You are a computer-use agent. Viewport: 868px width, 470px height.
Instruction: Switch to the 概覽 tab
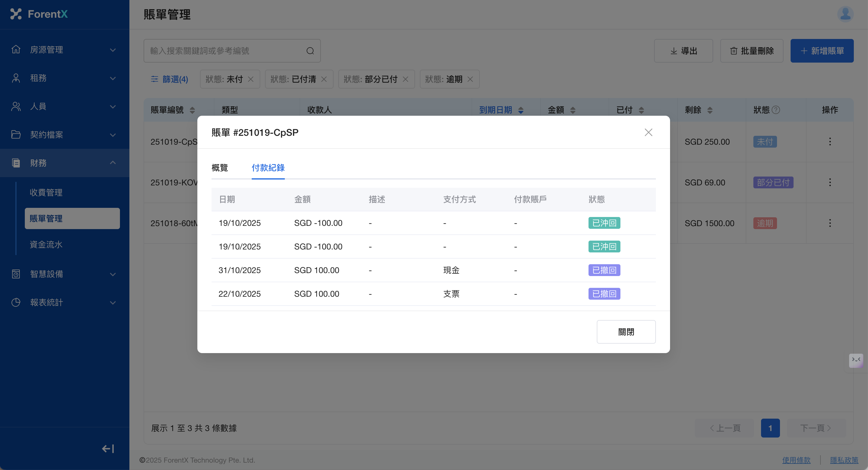(x=220, y=168)
